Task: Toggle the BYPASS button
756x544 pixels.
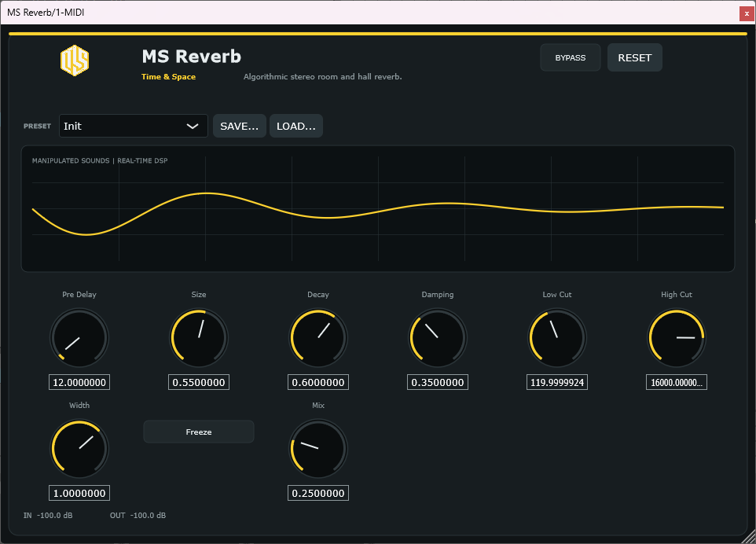Action: (x=571, y=57)
